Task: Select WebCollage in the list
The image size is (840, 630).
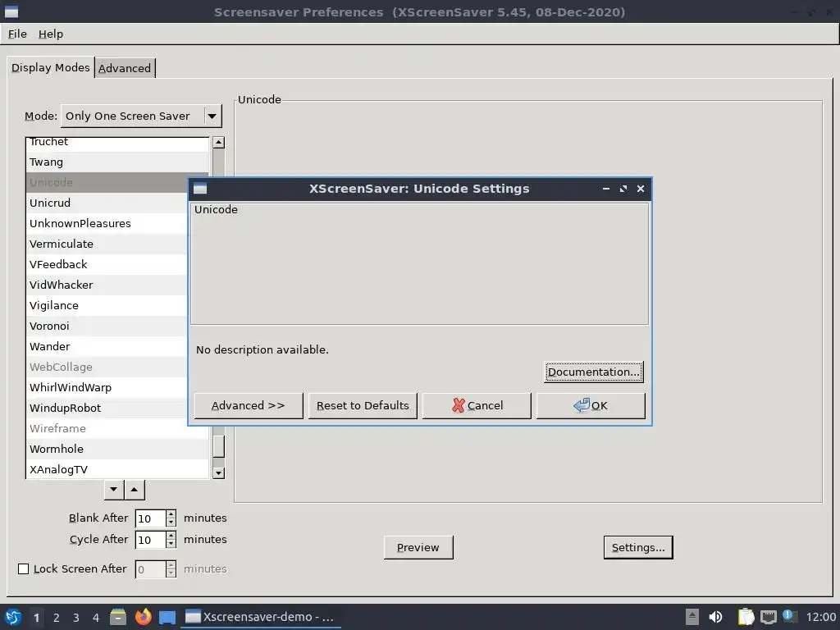Action: tap(107, 367)
